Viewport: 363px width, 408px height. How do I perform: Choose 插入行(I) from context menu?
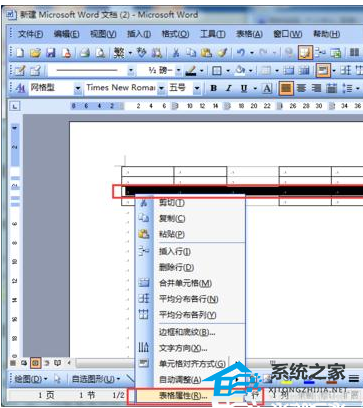(191, 252)
